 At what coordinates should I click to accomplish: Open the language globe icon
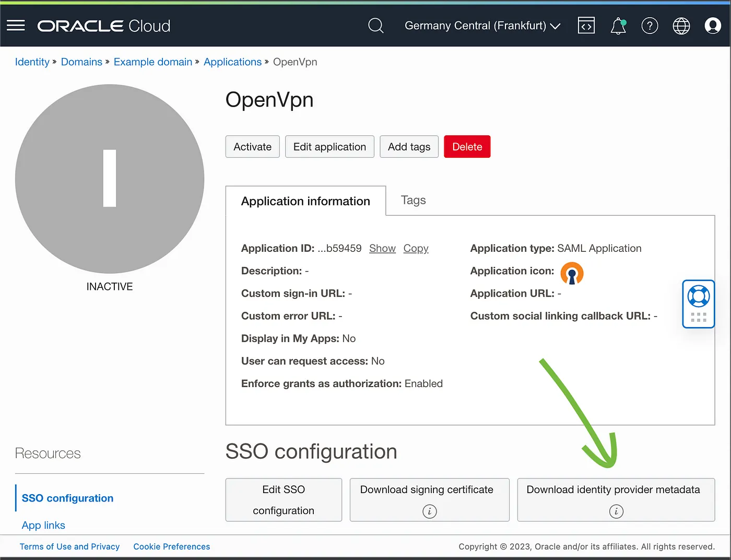pos(681,26)
